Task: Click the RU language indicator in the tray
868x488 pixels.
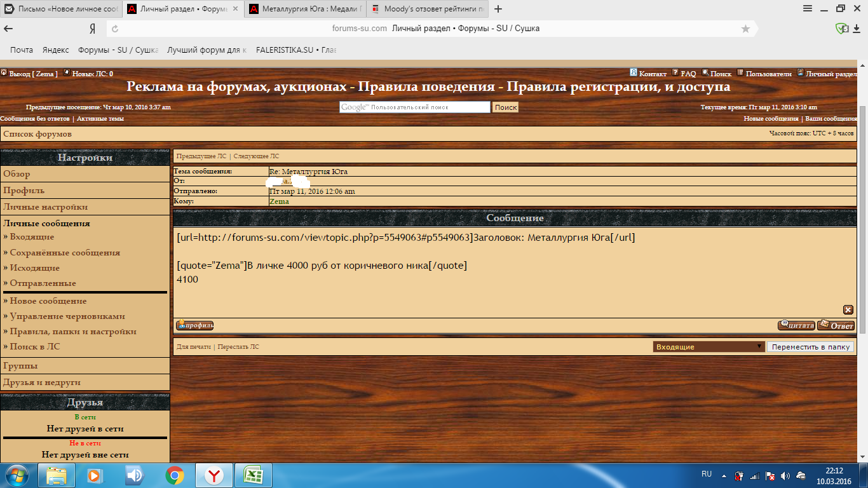Action: 707,474
